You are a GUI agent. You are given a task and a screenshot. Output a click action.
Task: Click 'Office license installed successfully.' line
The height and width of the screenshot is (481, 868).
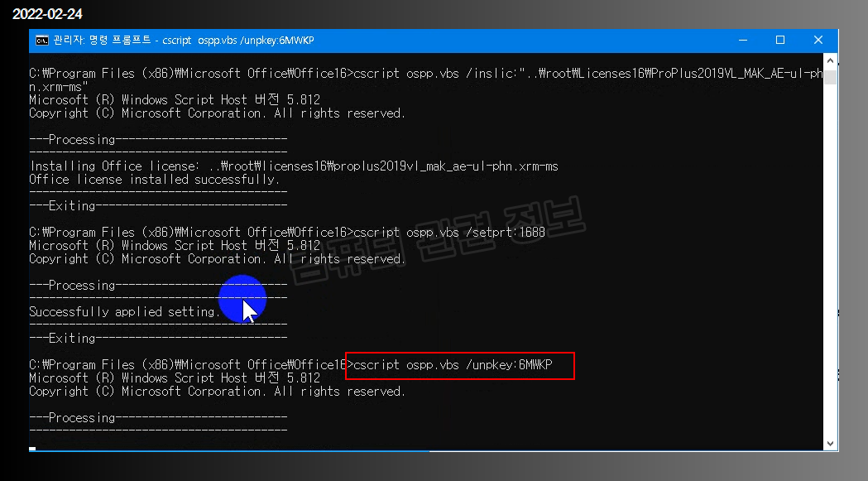coord(155,180)
